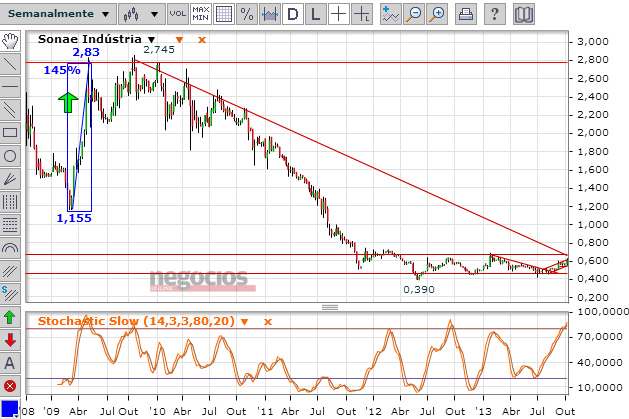Click the Stochastic Slow (14,3,3,80,20) label
The height and width of the screenshot is (419, 629).
point(136,321)
